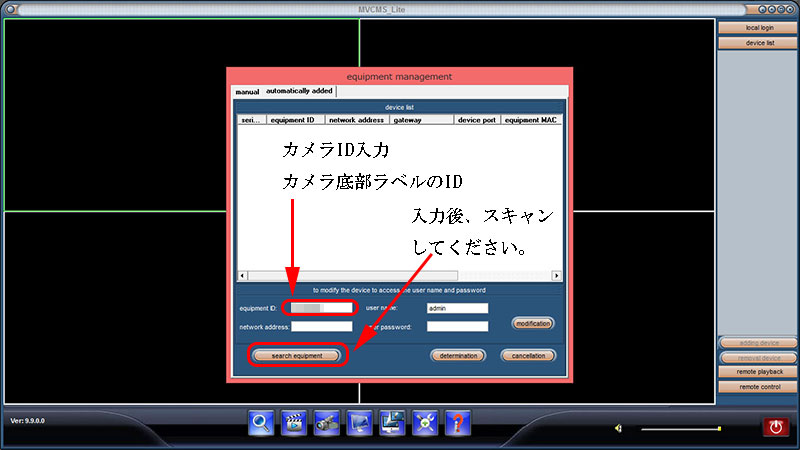
Task: Click the camcorder recording icon
Action: click(x=327, y=423)
